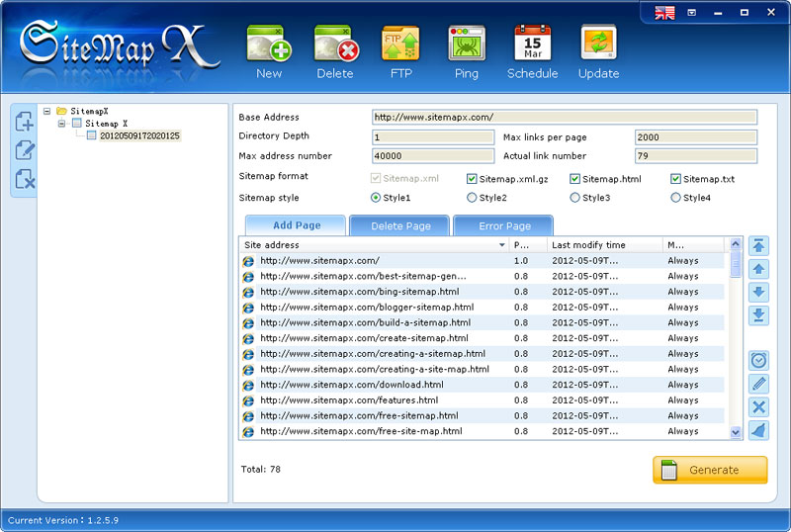The width and height of the screenshot is (791, 532).
Task: Collapse the Sitemap X child node
Action: click(62, 124)
